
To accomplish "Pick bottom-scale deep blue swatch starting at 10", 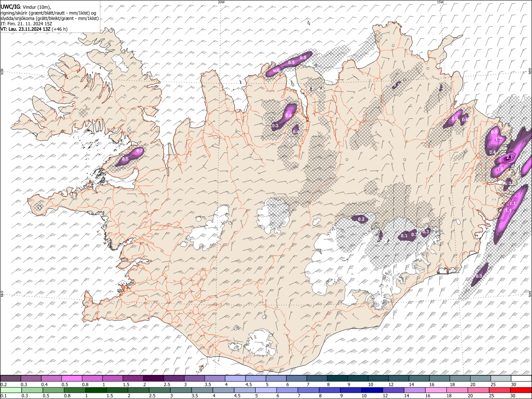I will [372, 390].
